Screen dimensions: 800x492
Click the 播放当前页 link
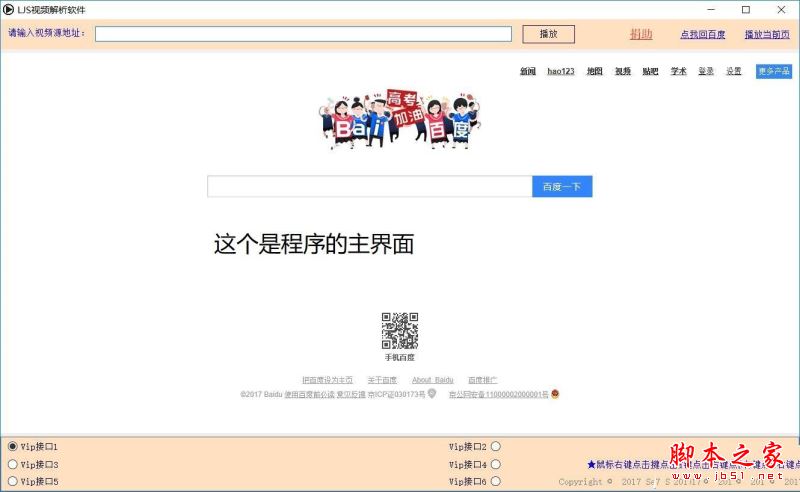click(x=767, y=34)
